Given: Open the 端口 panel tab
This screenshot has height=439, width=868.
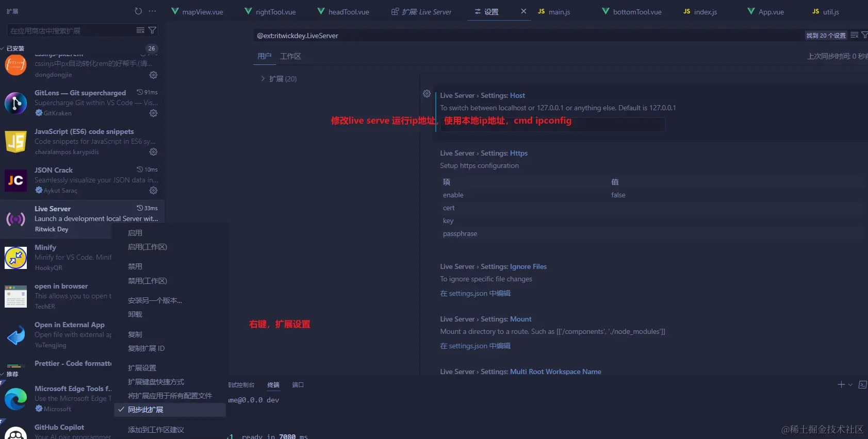Looking at the screenshot, I should point(298,385).
